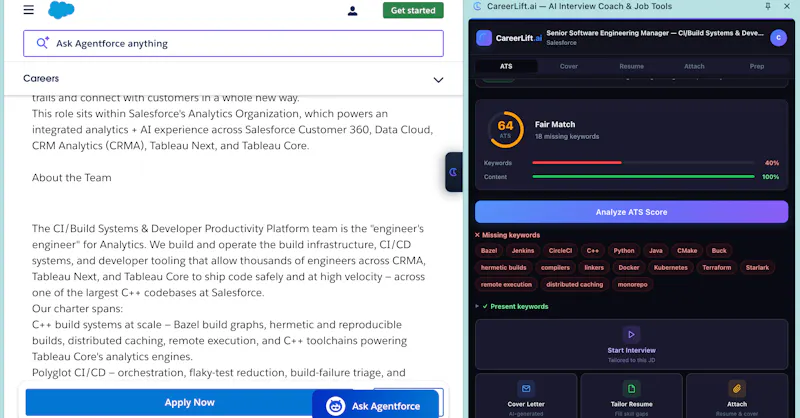Switch to the Prep tab
Viewport: 800px width, 418px height.
pyautogui.click(x=757, y=66)
